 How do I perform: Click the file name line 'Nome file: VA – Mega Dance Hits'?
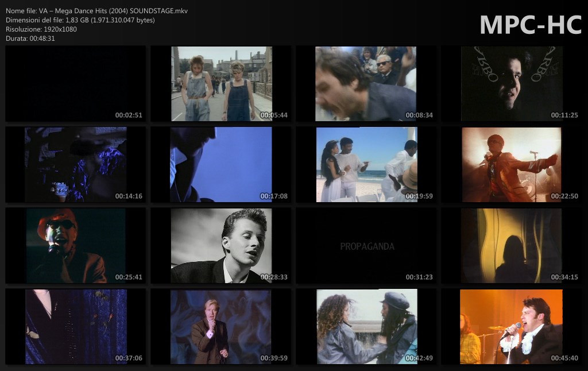point(96,11)
